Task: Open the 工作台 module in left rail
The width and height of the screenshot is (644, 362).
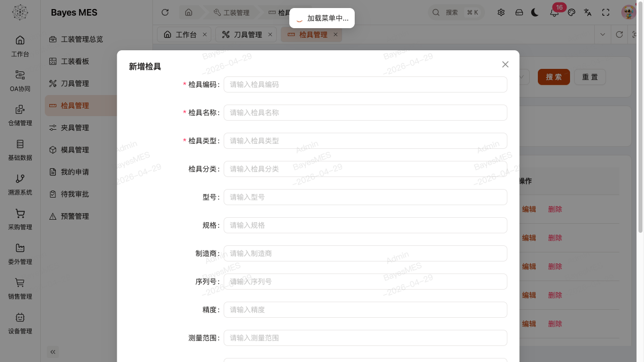Action: pos(20,46)
